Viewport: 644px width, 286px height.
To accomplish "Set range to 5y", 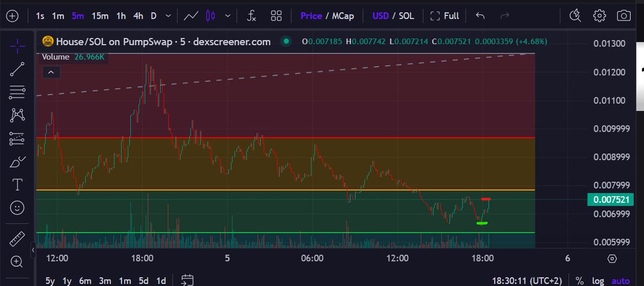I will tap(50, 280).
